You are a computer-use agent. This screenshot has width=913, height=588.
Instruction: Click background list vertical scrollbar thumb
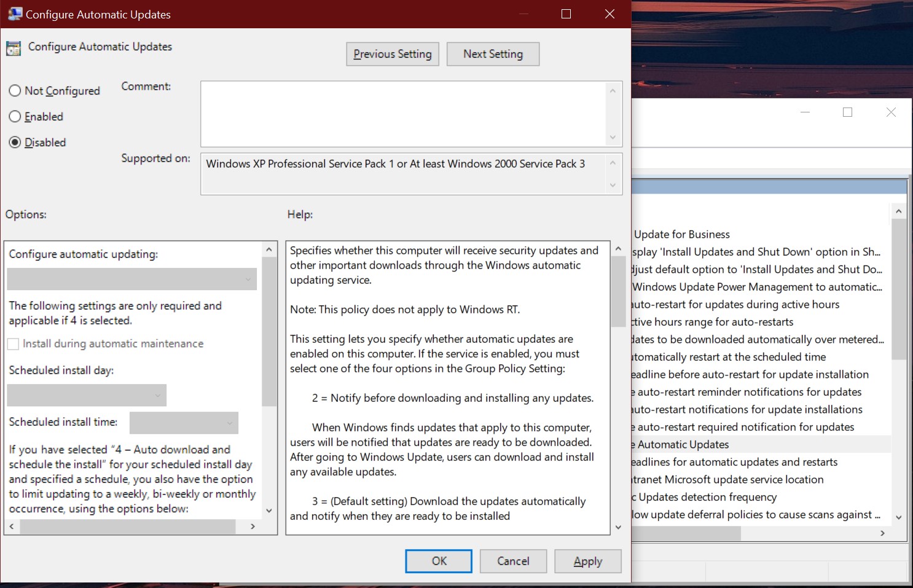[x=899, y=289]
